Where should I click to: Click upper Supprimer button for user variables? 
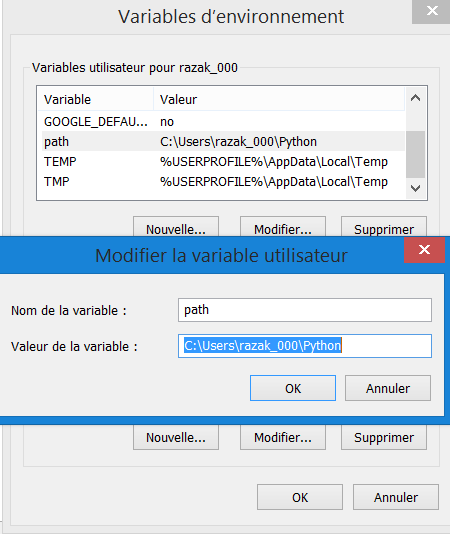point(384,227)
